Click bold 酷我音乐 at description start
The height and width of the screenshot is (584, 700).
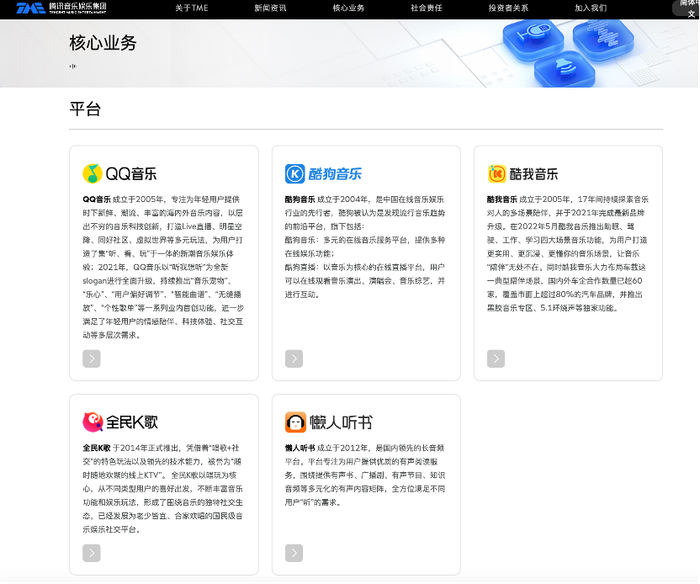pyautogui.click(x=502, y=199)
